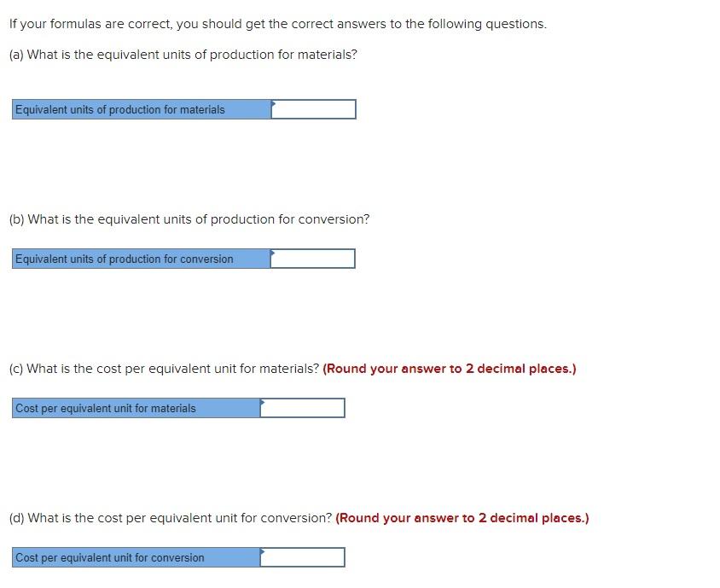Click question (c) about cost per equivalent unit

click(x=162, y=369)
